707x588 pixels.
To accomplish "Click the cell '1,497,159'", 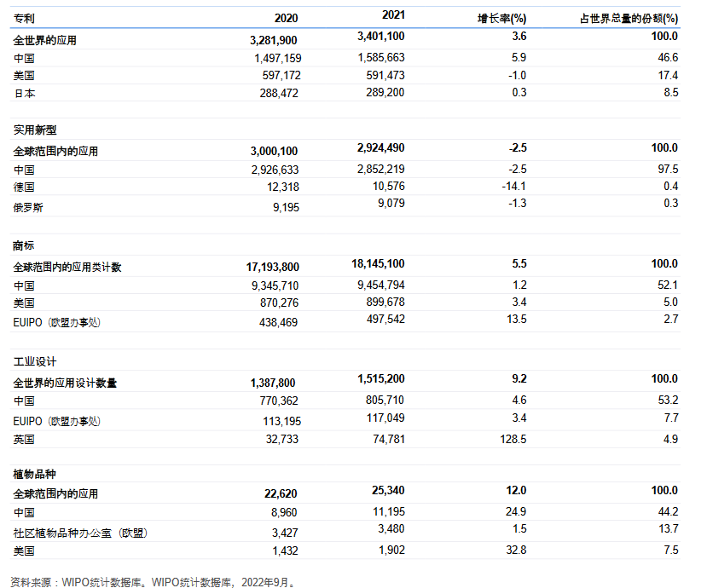I will (278, 59).
